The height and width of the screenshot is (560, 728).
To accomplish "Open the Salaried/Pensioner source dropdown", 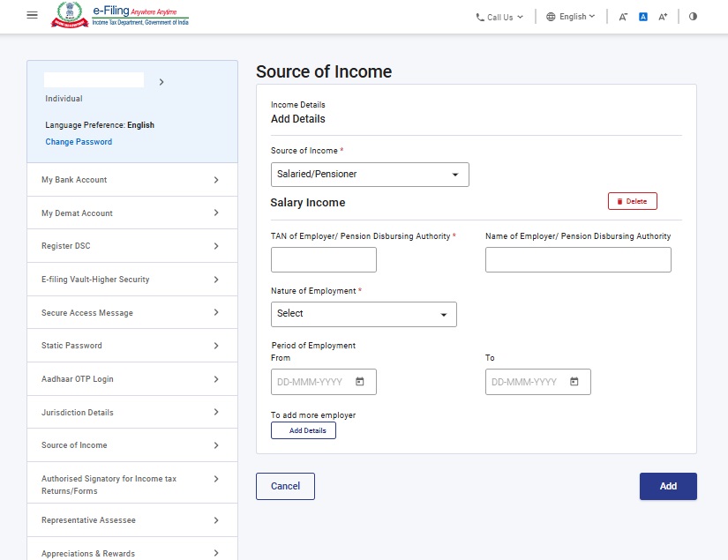I will click(370, 175).
